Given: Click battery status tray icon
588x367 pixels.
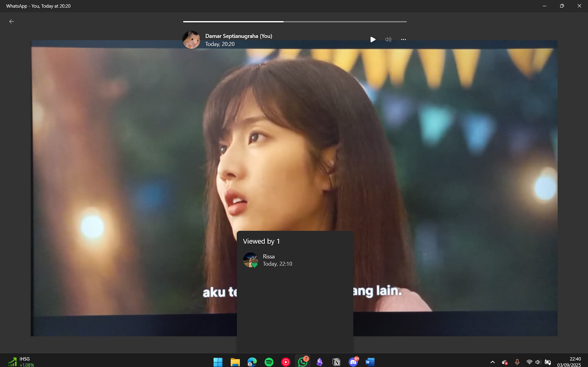Looking at the screenshot, I should (x=548, y=362).
